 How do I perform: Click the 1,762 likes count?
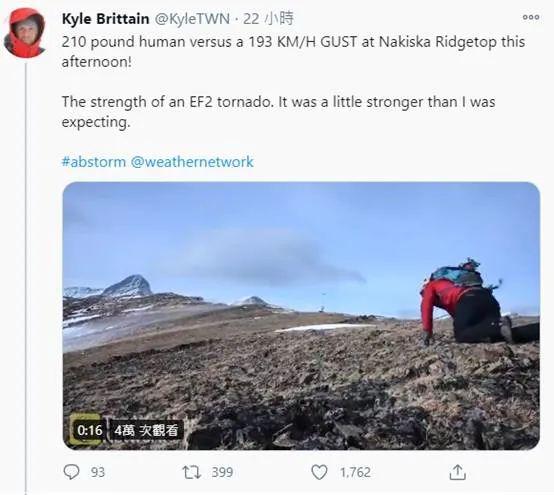355,472
